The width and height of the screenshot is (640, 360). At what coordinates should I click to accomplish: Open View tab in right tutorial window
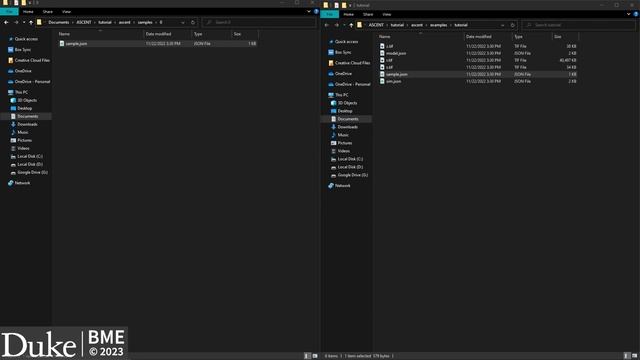387,14
